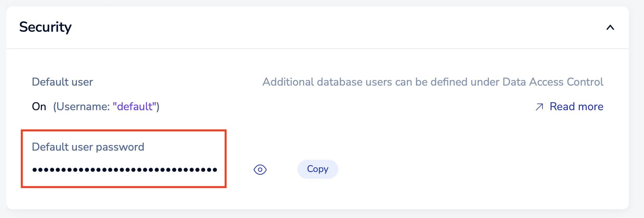Viewport: 644px width, 218px height.
Task: Click the "(Username:" text next to On
Action: [x=81, y=107]
